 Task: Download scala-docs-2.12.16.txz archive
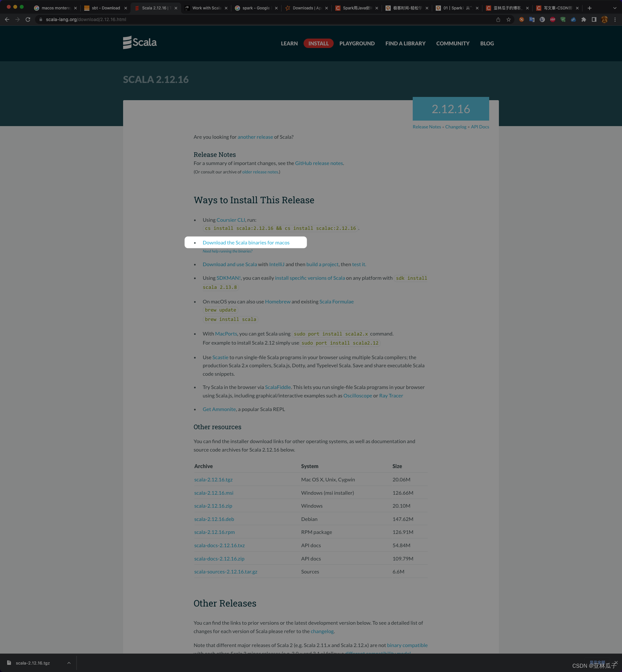click(x=219, y=545)
